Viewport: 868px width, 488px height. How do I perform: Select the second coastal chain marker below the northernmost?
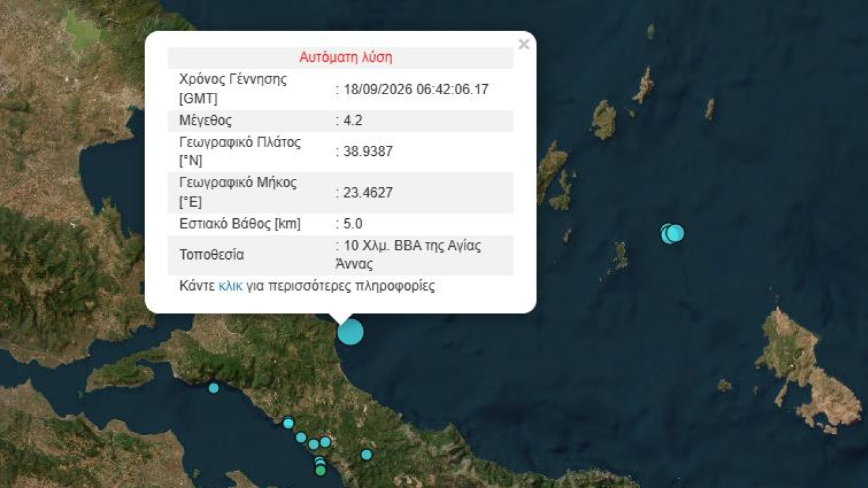tap(301, 437)
